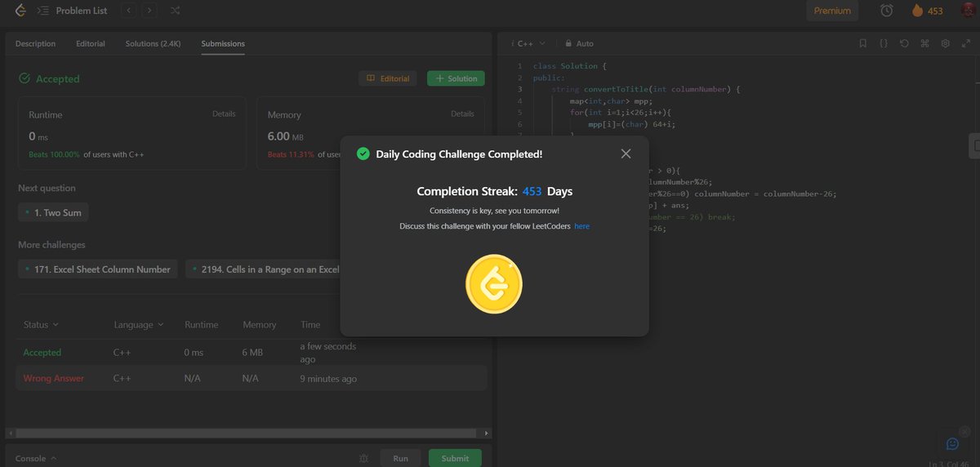Reset code to default icon
980x467 pixels.
tap(904, 43)
